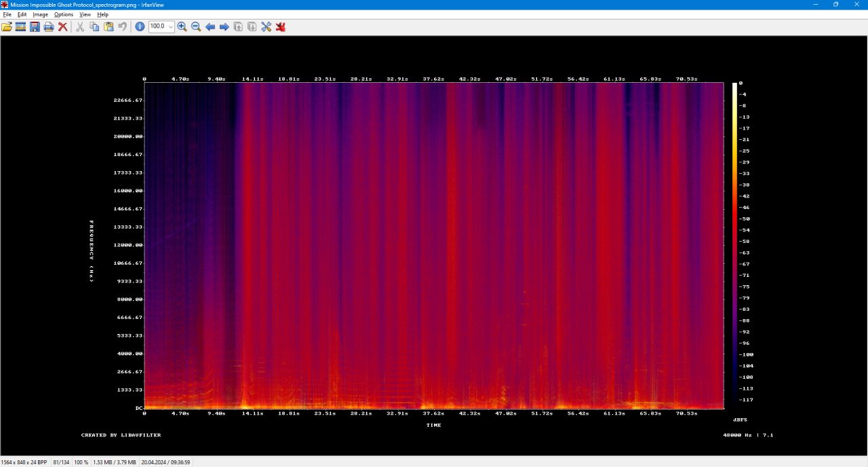Go to next image with right arrow
The width and height of the screenshot is (868, 467).
coord(224,26)
